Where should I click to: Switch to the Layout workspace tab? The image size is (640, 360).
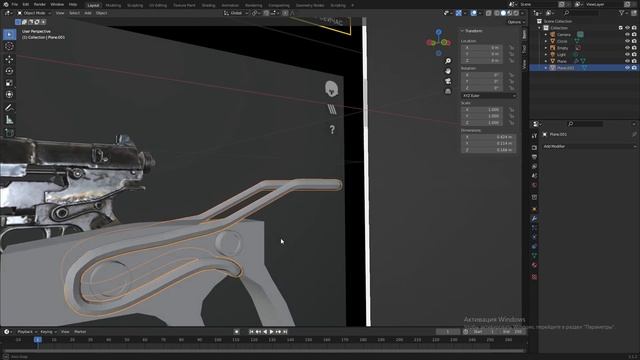[x=93, y=5]
